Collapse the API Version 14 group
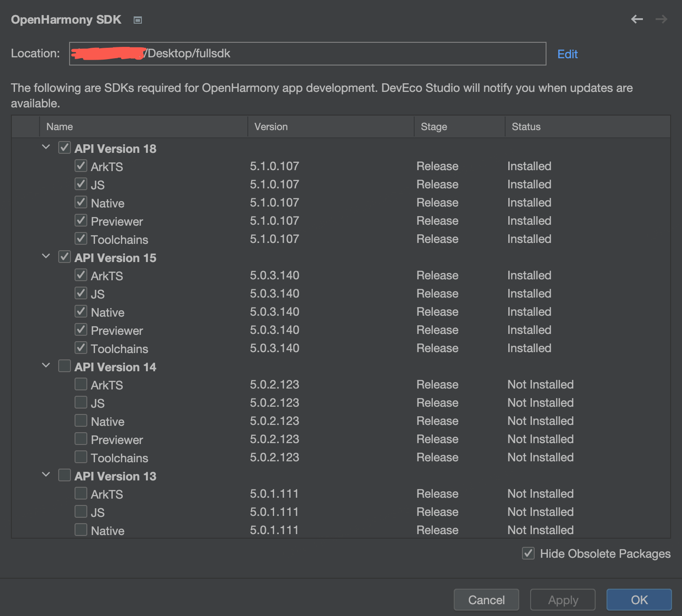 (46, 365)
